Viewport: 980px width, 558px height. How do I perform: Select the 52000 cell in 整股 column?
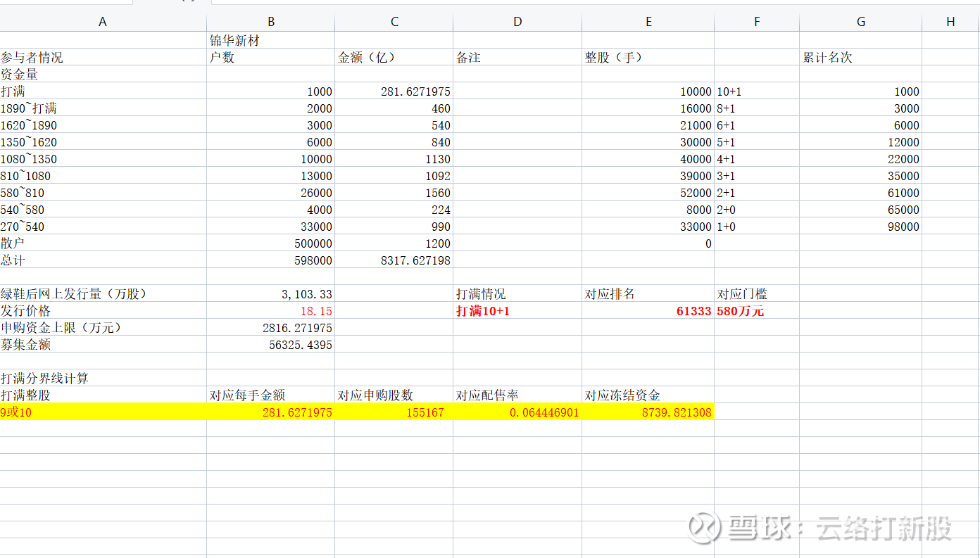click(x=648, y=192)
